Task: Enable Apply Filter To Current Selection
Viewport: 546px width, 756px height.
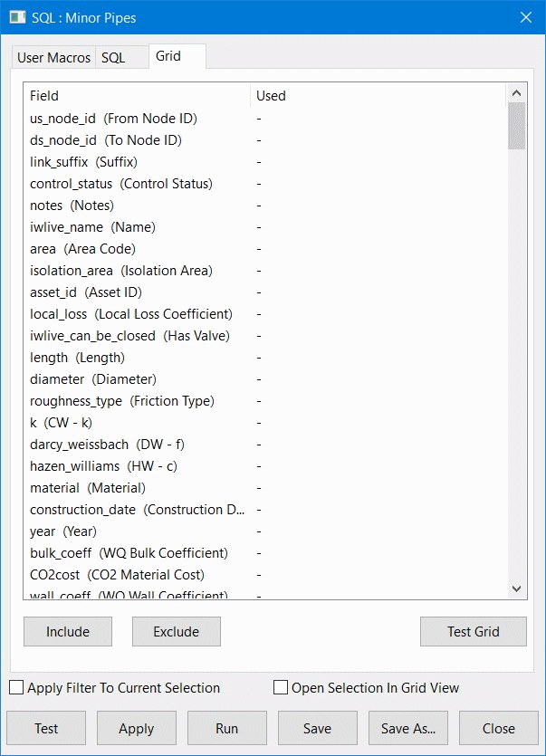Action: coord(14,688)
